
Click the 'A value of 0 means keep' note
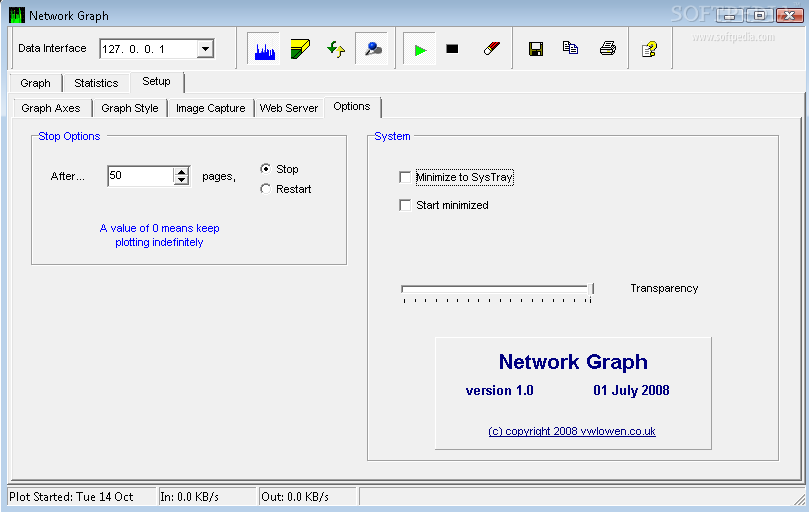point(159,228)
